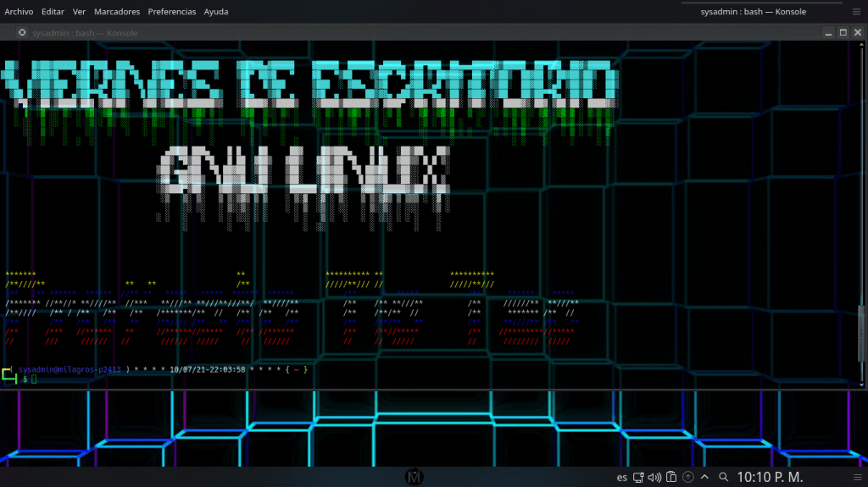Click the bash prompt input line
Screen dimensions: 868x487
pyautogui.click(x=170, y=379)
